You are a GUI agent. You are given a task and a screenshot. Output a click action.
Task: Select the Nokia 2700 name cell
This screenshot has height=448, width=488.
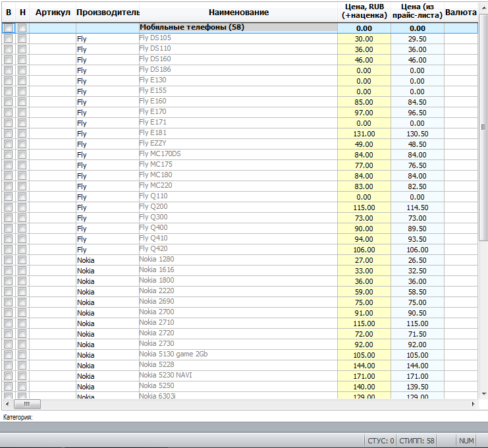click(x=238, y=312)
